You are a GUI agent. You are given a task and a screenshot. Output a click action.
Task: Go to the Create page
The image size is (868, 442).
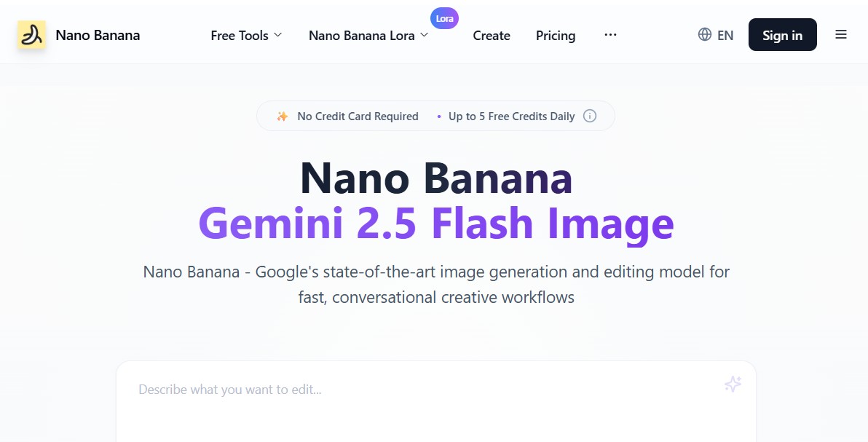click(492, 35)
